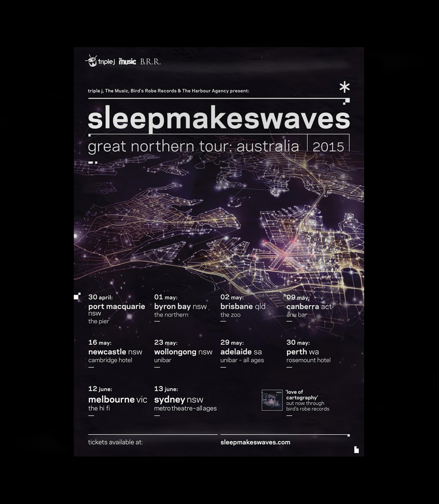
Task: Select 'the hi fi' venue text
Action: coord(99,408)
